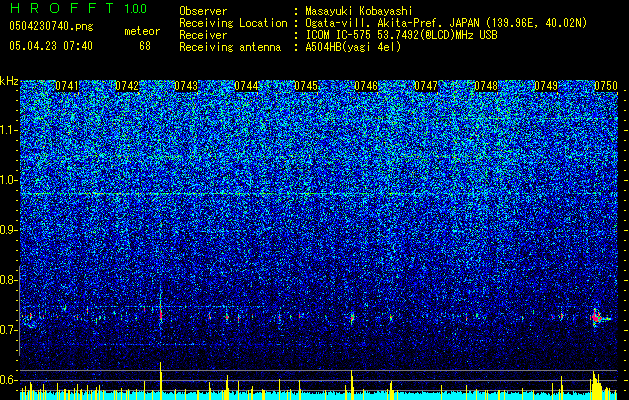
Task: Click the 0750 time marker
Action: [606, 86]
